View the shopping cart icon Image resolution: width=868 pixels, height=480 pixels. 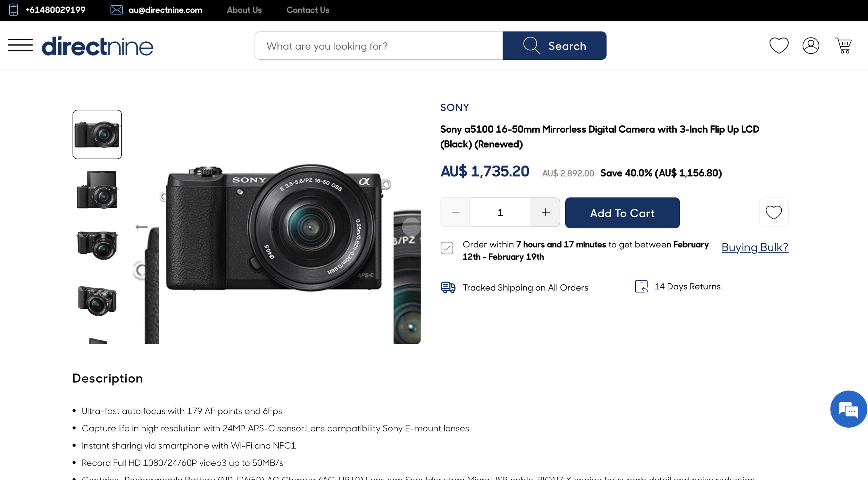pos(844,45)
